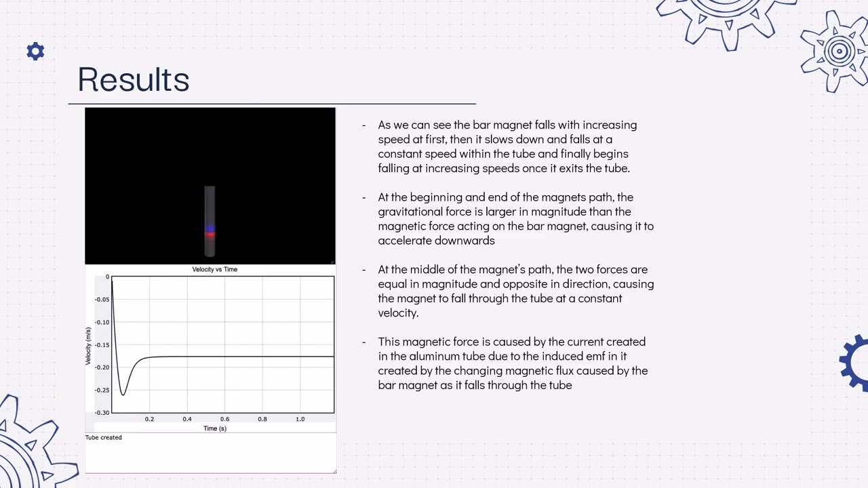Click the -0.05 tick on velocity axis
Screen dimensions: 868x488
click(x=102, y=300)
